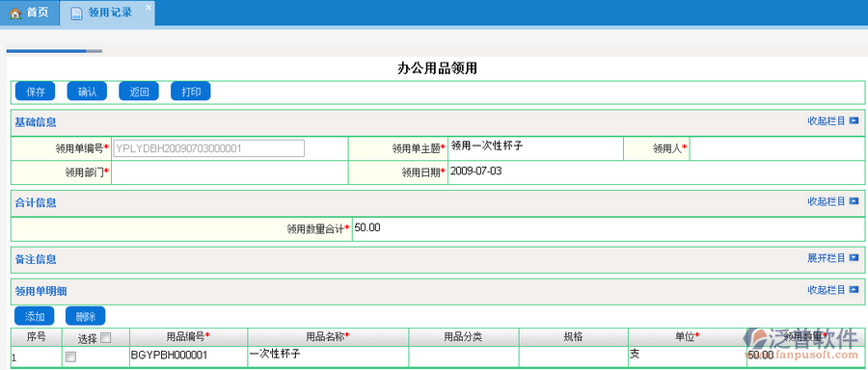
Task: Click the document icon on 领用记录 tab
Action: [76, 13]
